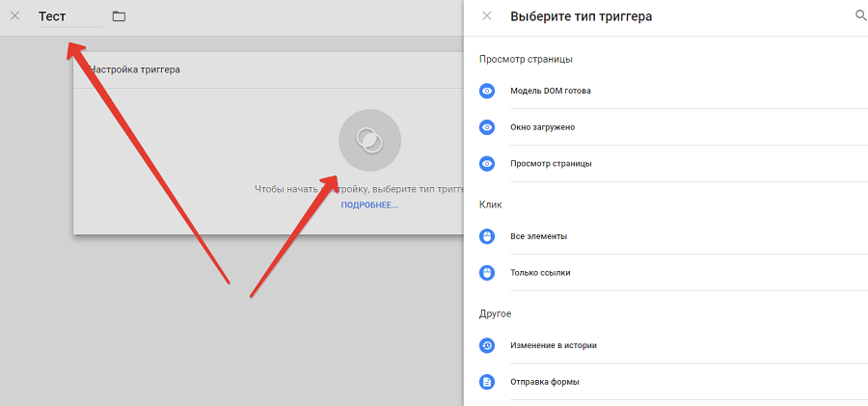Click the eye icon beside Окно загружено
Viewport: 868px width, 406px height.
487,127
